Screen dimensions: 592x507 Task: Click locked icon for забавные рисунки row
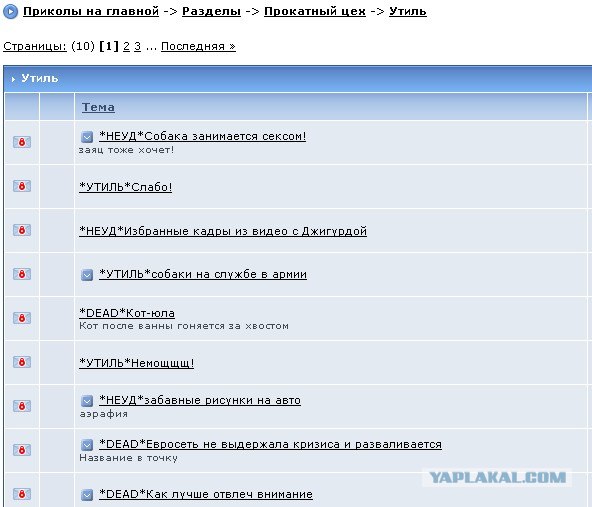(x=22, y=406)
